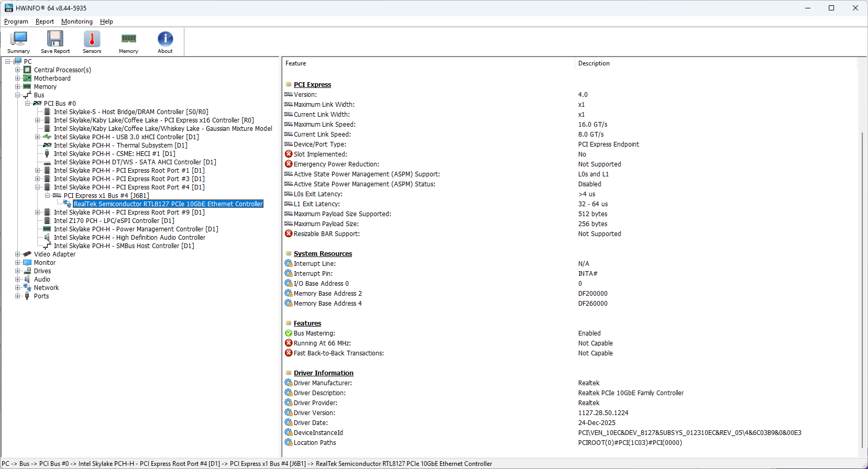Expand the Drives tree node
Screen dimensions: 868x469
[18, 271]
